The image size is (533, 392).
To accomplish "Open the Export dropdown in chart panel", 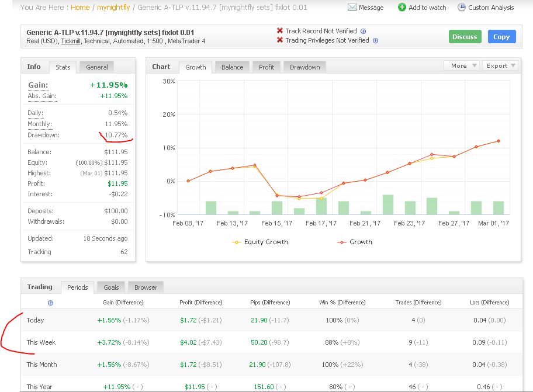I will [x=500, y=65].
